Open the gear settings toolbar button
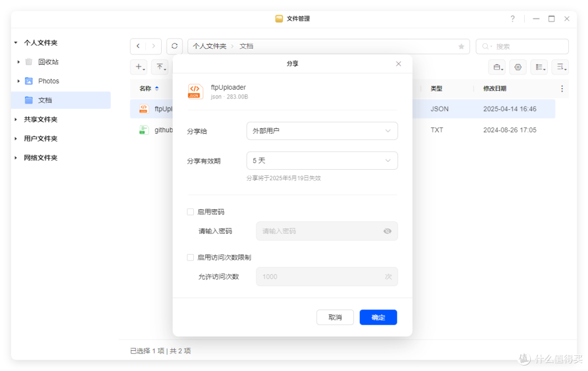Image resolution: width=588 pixels, height=371 pixels. [x=518, y=67]
